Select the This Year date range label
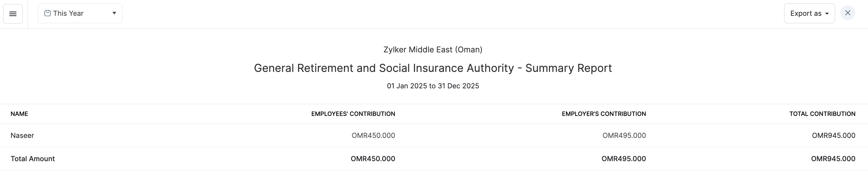Screen dimensions: 868x181 pyautogui.click(x=68, y=13)
